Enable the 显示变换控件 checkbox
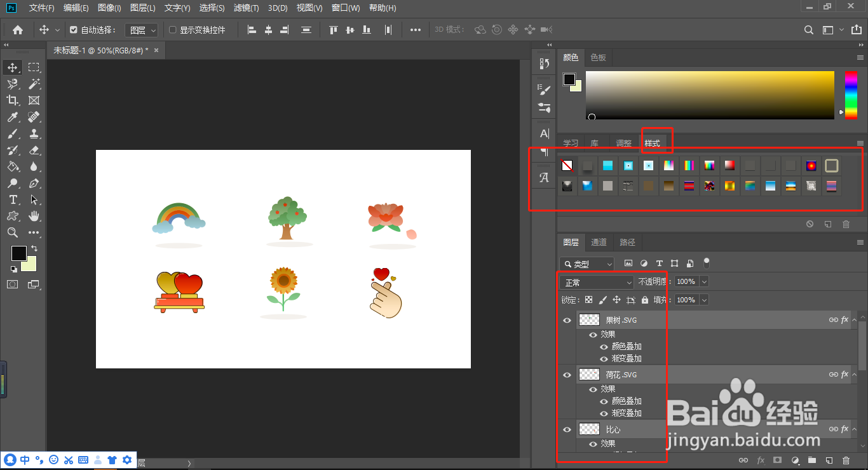 click(x=173, y=30)
